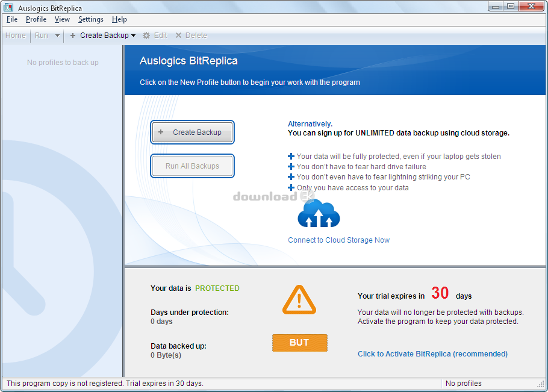Open the File menu
Screen dimensions: 548x392
12,19
